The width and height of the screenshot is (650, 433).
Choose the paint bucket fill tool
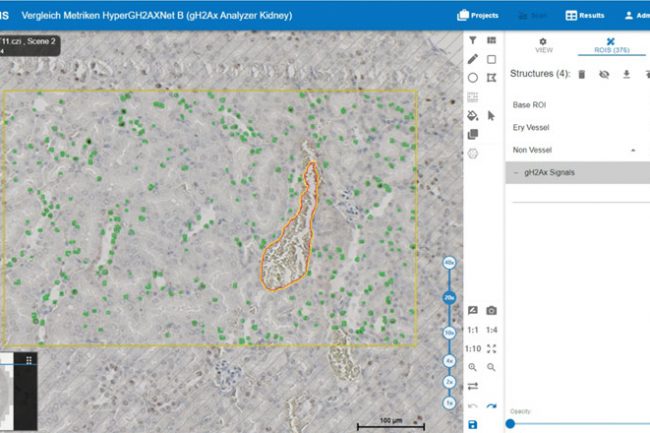click(x=473, y=116)
